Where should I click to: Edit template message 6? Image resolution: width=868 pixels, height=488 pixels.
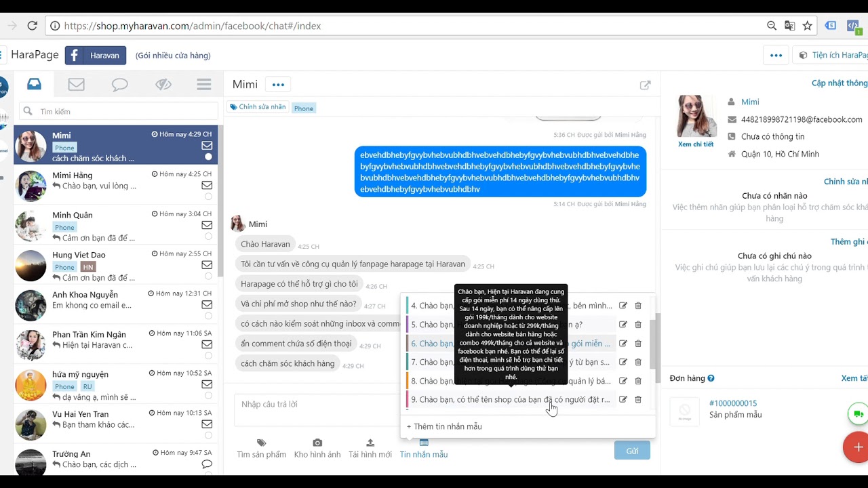623,344
